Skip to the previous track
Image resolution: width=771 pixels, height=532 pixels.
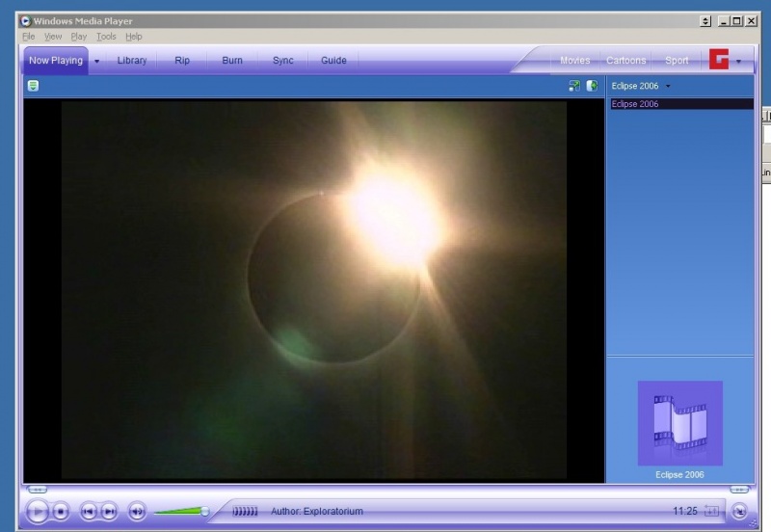pyautogui.click(x=88, y=511)
